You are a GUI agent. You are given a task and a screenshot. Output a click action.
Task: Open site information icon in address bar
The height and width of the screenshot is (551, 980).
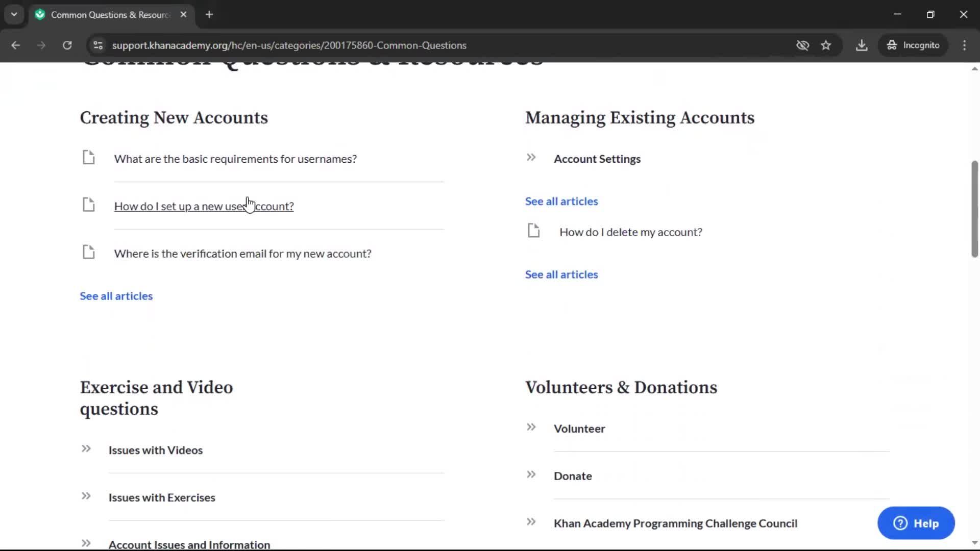coord(98,45)
